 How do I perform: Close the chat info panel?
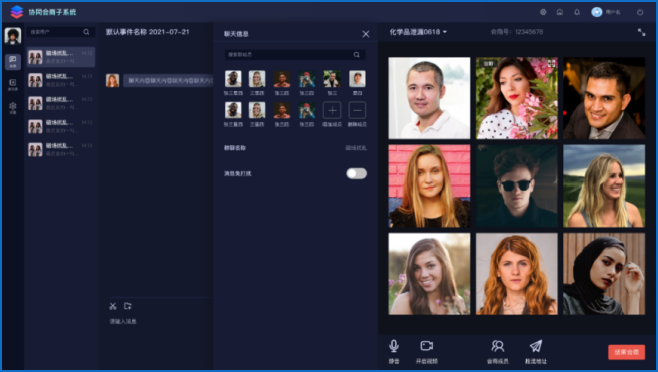click(x=366, y=34)
